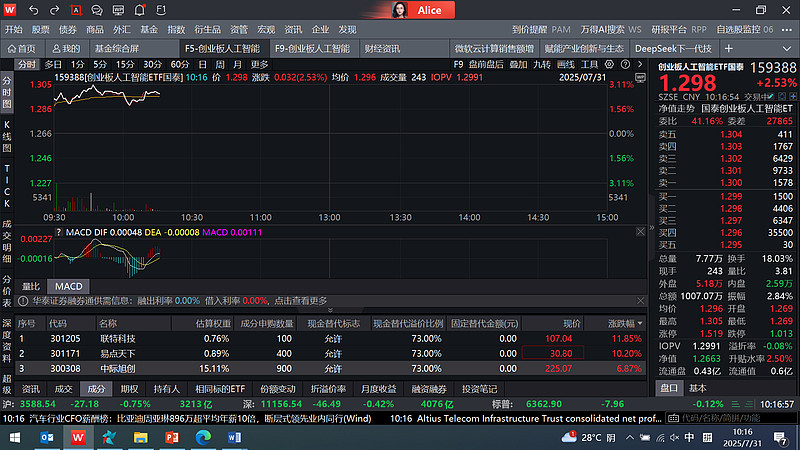The height and width of the screenshot is (450, 800).
Task: Select the 5分 chart period
Action: (100, 64)
